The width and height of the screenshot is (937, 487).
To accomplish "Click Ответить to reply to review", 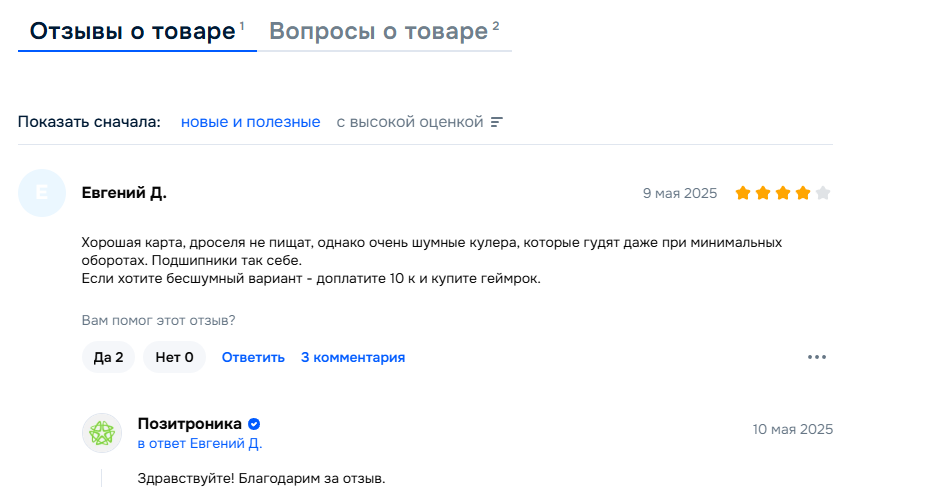I will (x=253, y=357).
